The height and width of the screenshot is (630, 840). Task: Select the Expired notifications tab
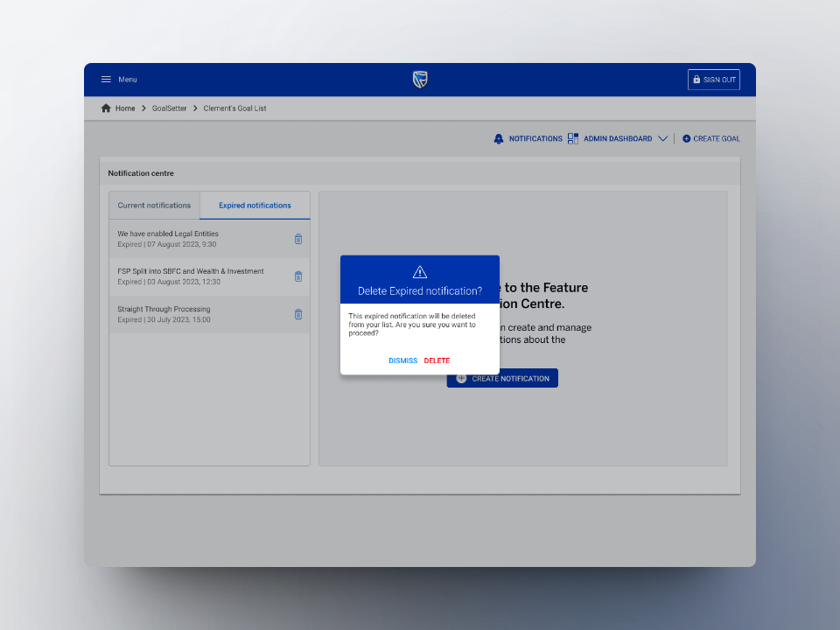pos(255,205)
